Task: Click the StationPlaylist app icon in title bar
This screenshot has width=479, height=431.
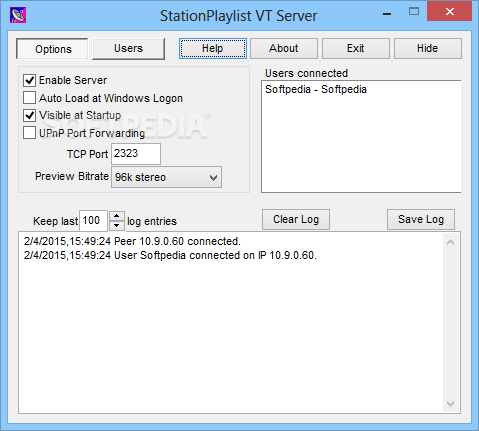Action: coord(18,15)
